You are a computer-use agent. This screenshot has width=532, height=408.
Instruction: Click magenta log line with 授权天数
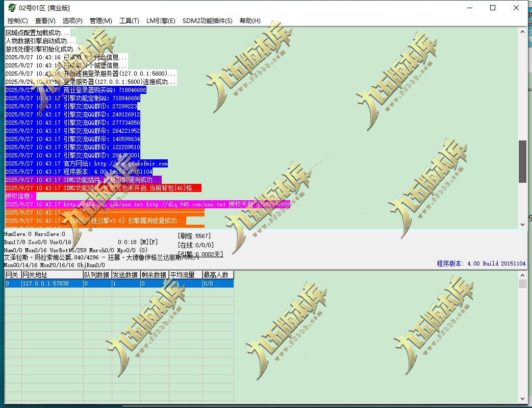(148, 204)
